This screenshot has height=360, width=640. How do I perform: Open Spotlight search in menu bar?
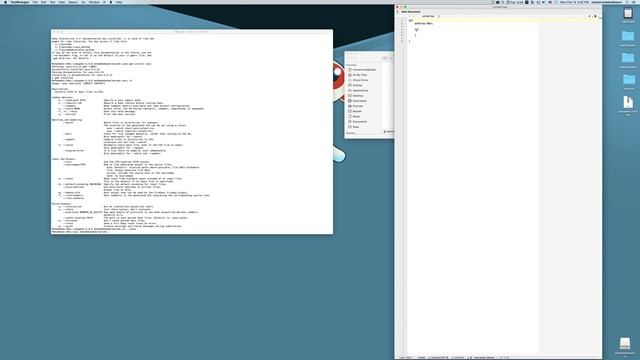pyautogui.click(x=627, y=2)
